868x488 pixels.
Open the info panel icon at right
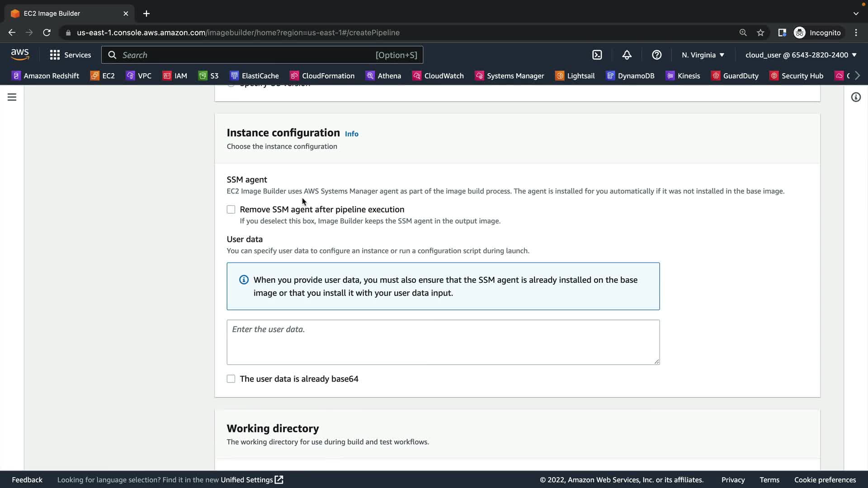tap(856, 97)
